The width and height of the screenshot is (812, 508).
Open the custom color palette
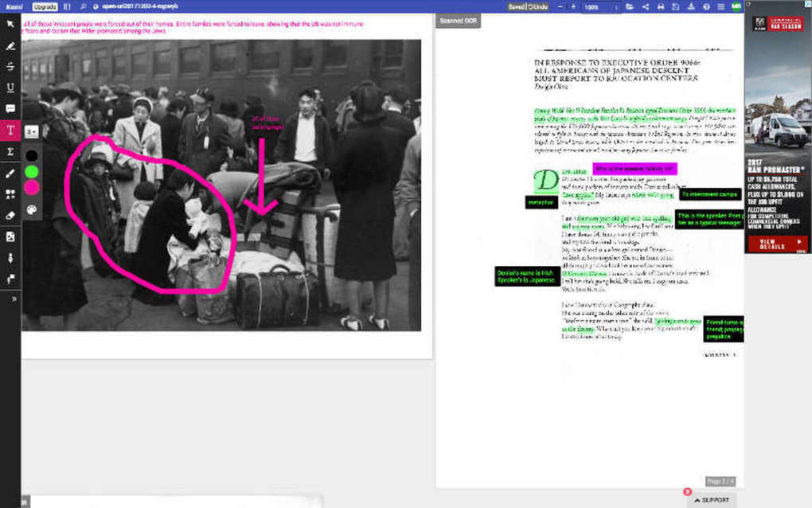coord(32,209)
